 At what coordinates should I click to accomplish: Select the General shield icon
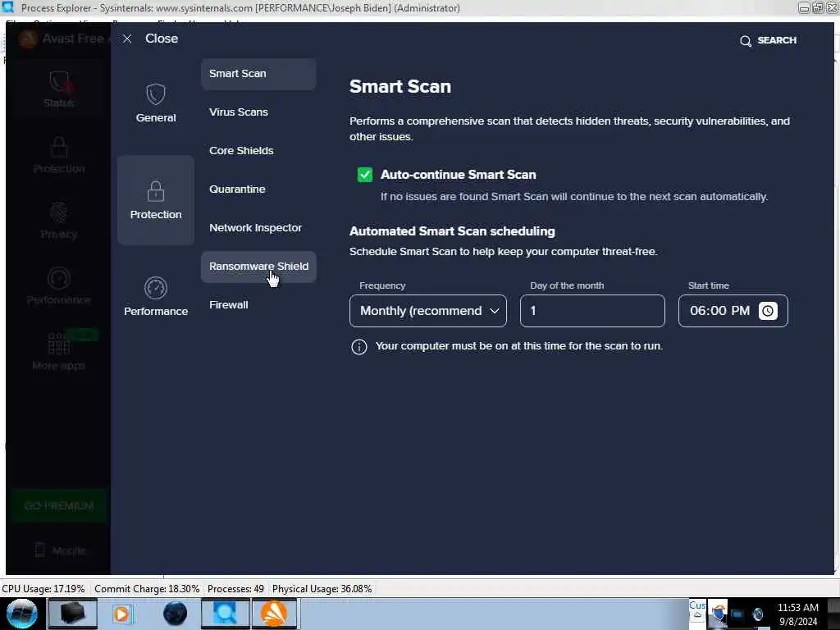(156, 94)
